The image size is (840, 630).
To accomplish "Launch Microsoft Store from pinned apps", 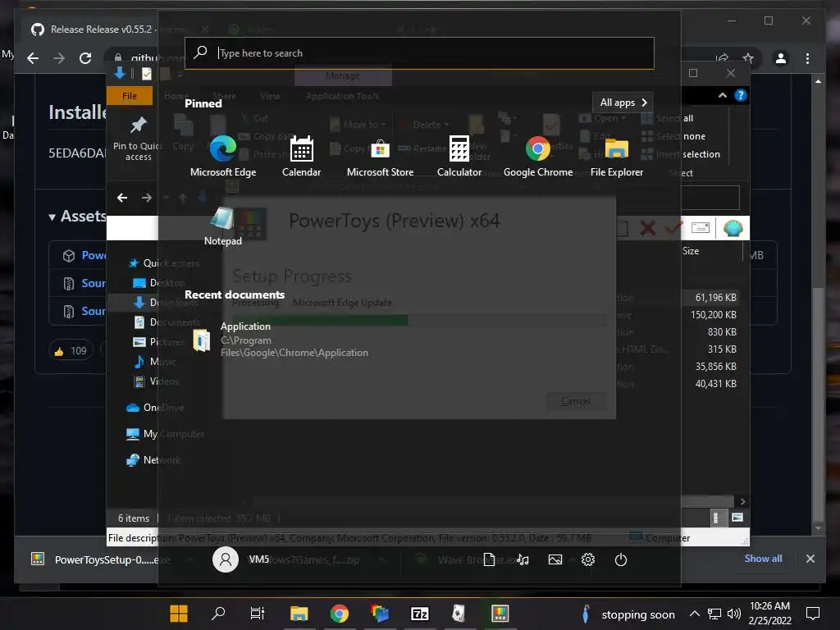I will coord(380,155).
